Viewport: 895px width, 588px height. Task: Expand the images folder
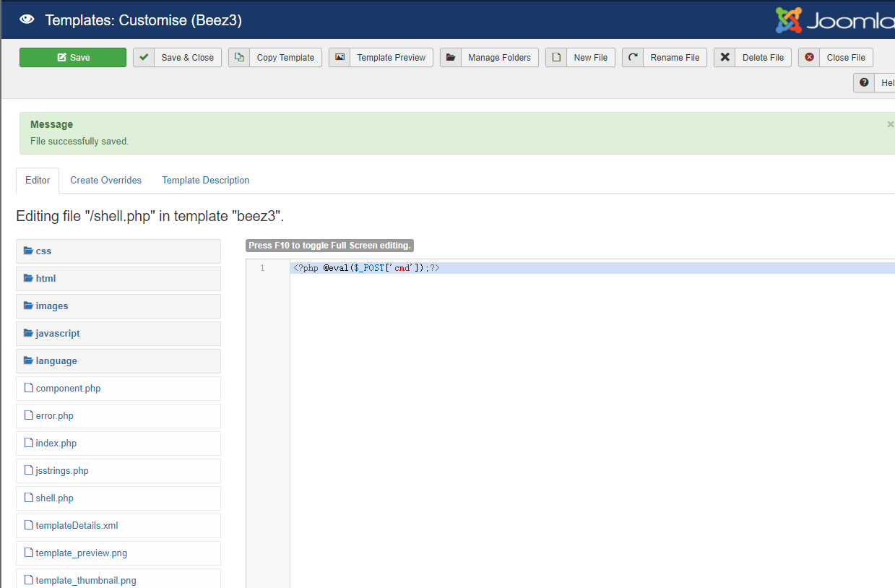[x=118, y=306]
